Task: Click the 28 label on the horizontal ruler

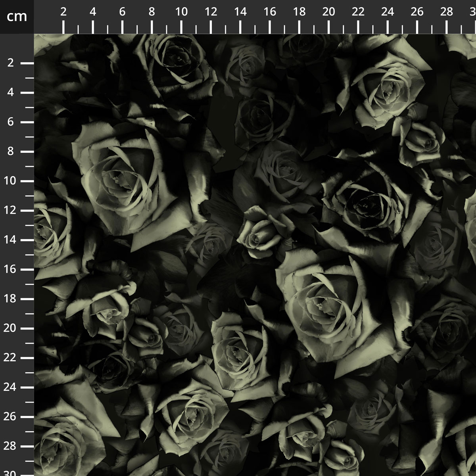Action: tap(447, 12)
